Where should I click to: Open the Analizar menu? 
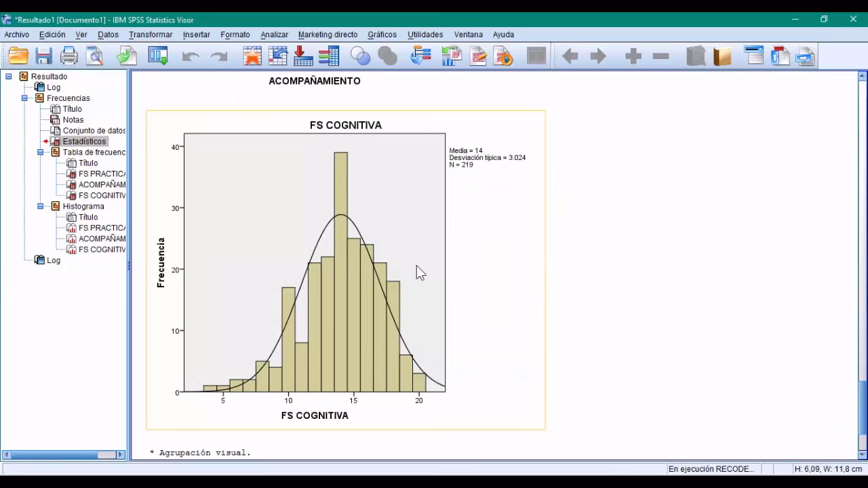pos(274,35)
